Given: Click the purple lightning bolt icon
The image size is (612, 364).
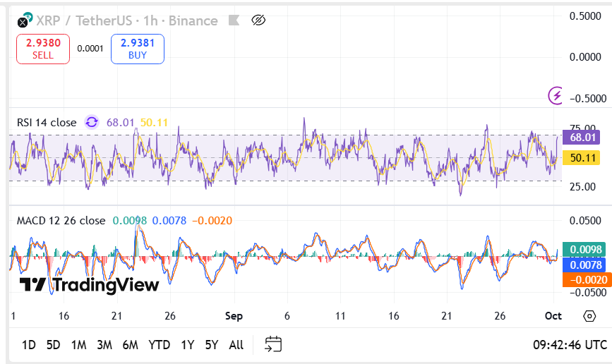Looking at the screenshot, I should [x=557, y=95].
